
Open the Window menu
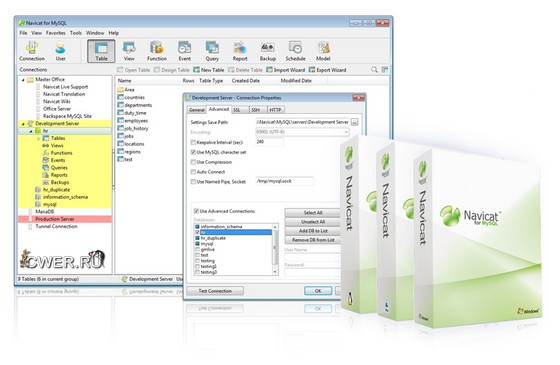[x=95, y=33]
